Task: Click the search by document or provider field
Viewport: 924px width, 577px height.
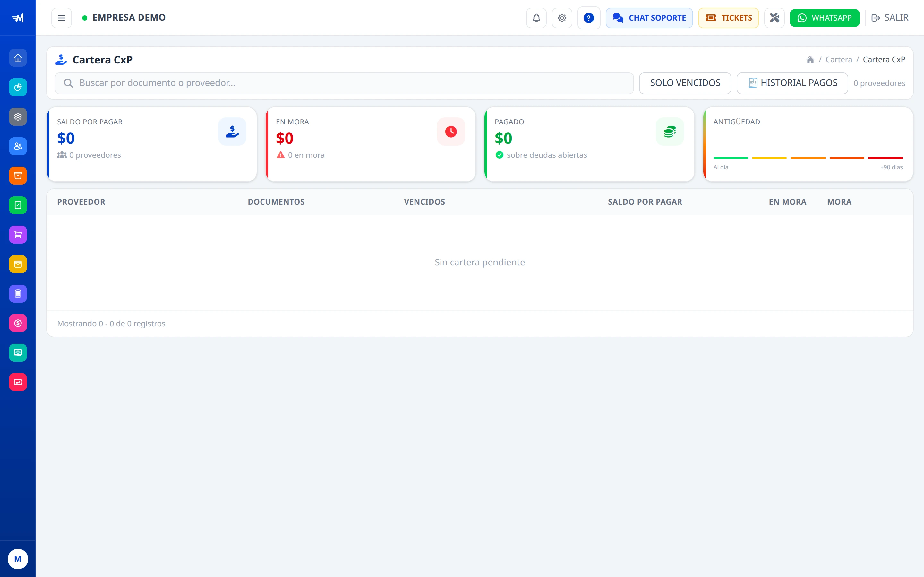Action: [344, 83]
